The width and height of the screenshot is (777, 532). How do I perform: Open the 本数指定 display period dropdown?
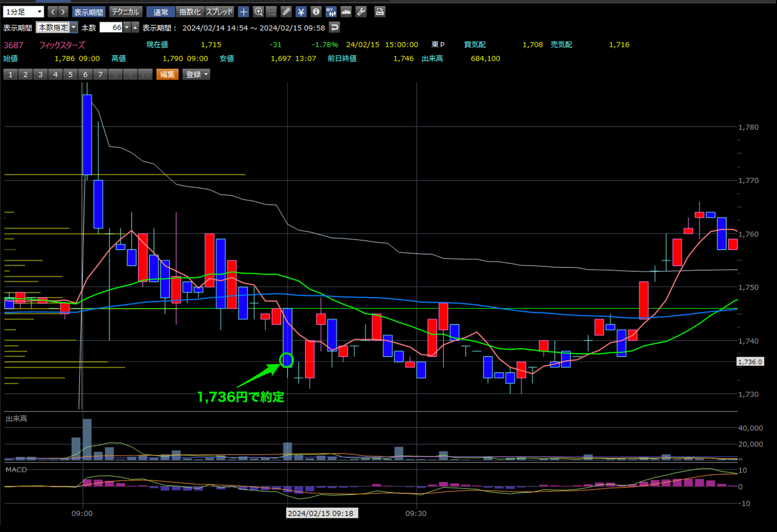(57, 27)
